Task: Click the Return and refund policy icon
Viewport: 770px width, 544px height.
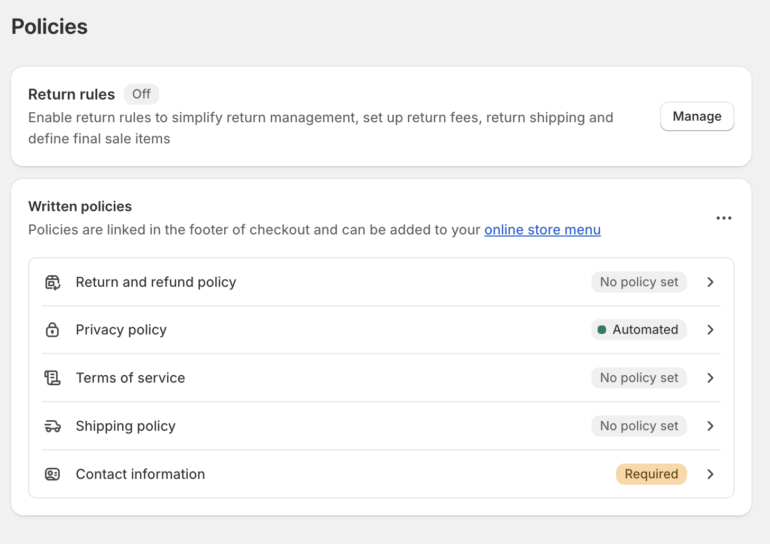Action: 53,282
